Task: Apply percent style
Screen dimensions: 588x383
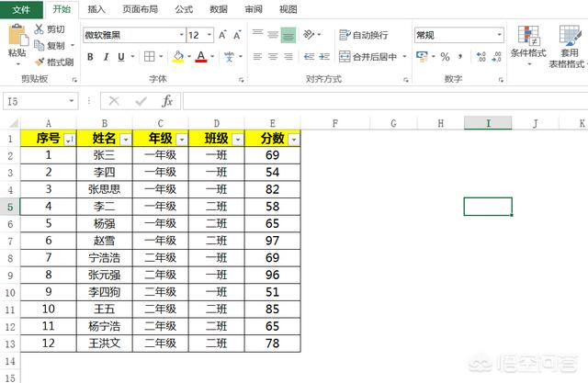Action: (x=445, y=57)
